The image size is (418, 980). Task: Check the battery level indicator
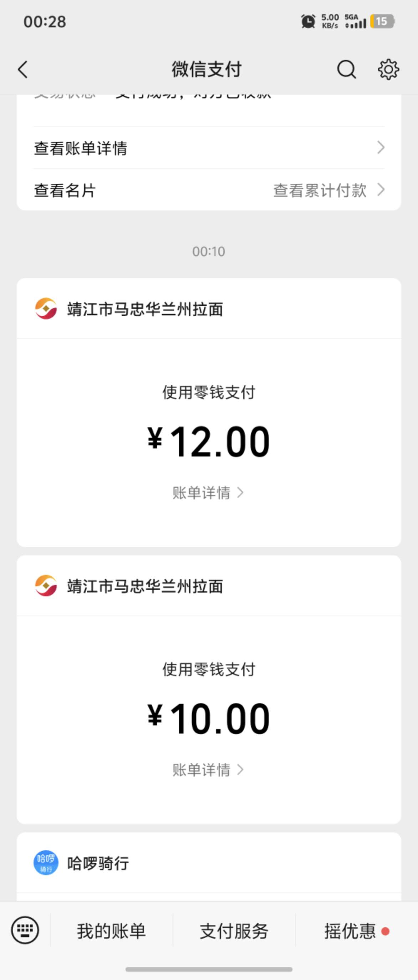382,21
